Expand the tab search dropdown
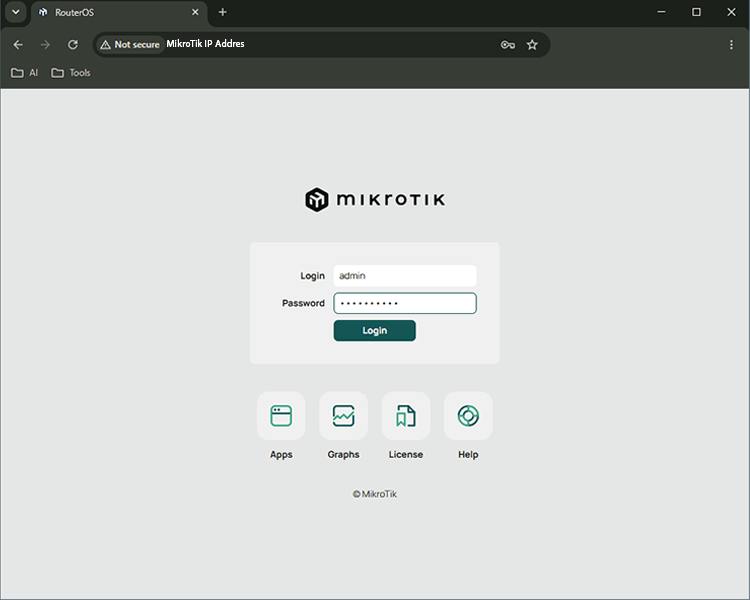 click(16, 12)
